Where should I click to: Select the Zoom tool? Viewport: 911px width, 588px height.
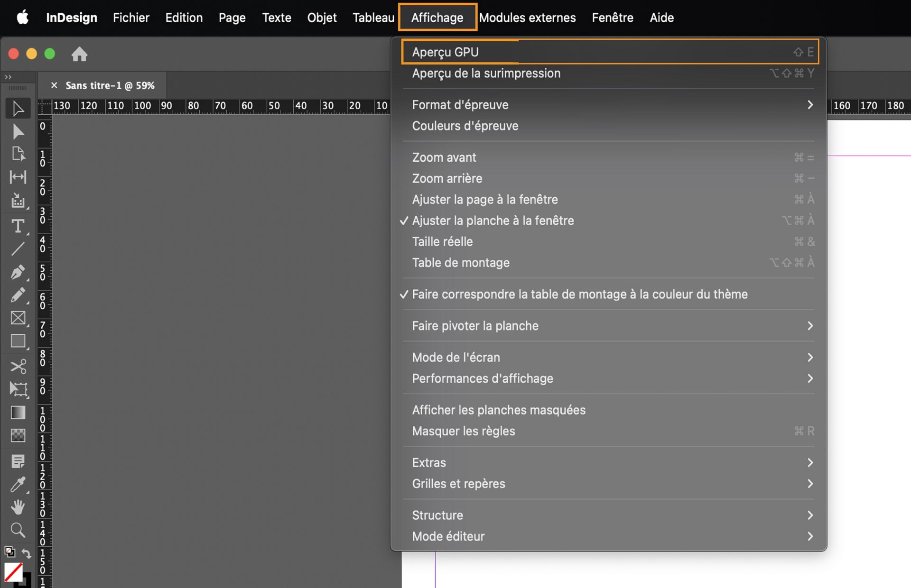18,531
